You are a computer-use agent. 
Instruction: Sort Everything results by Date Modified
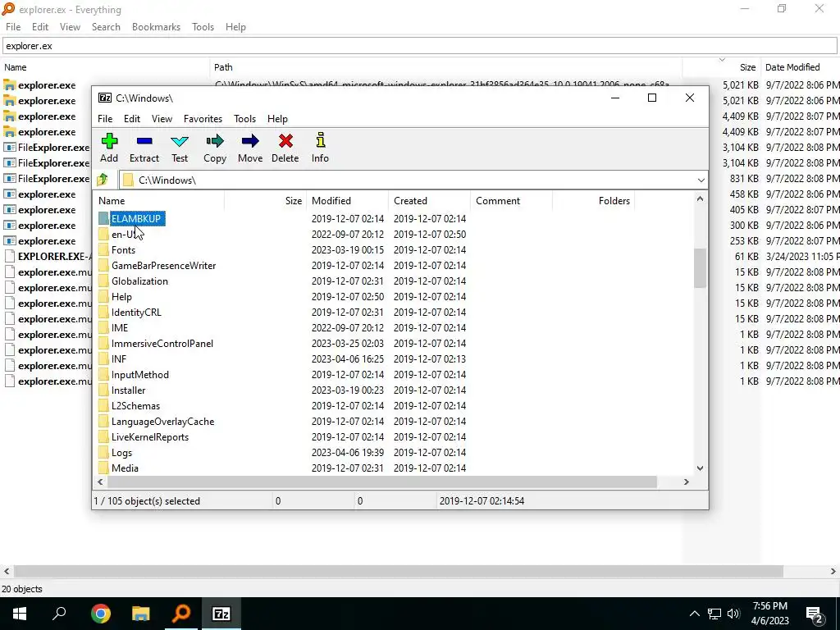coord(801,67)
